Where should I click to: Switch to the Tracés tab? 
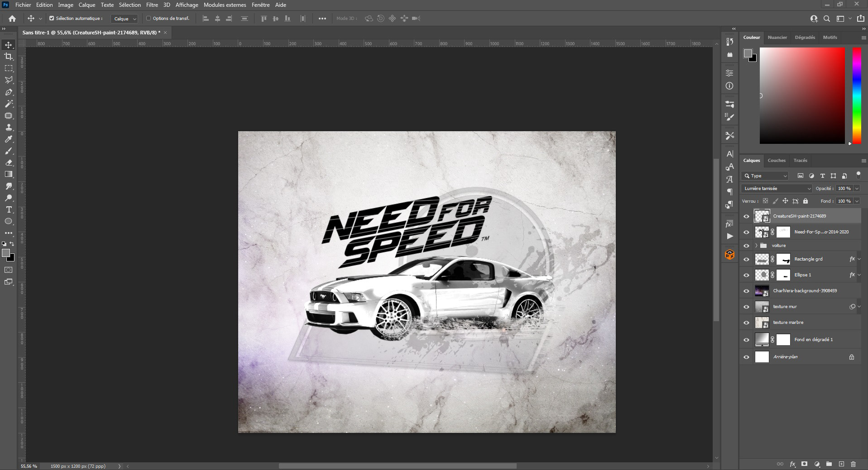pyautogui.click(x=800, y=161)
